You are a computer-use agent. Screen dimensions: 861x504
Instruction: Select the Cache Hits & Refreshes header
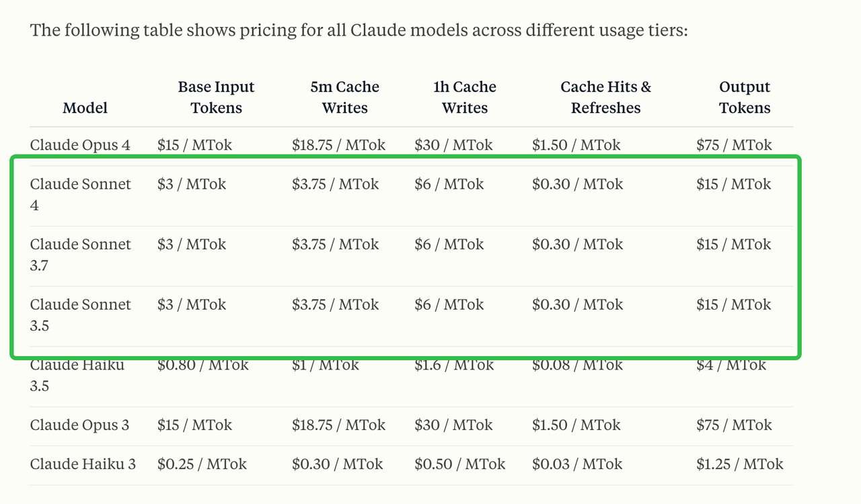(605, 97)
